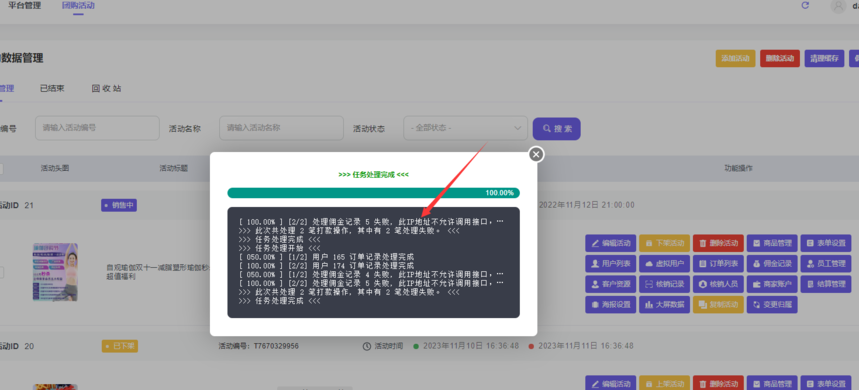Click the yellow 添加活动 button
Screen dimensions: 859x390
[x=735, y=58]
